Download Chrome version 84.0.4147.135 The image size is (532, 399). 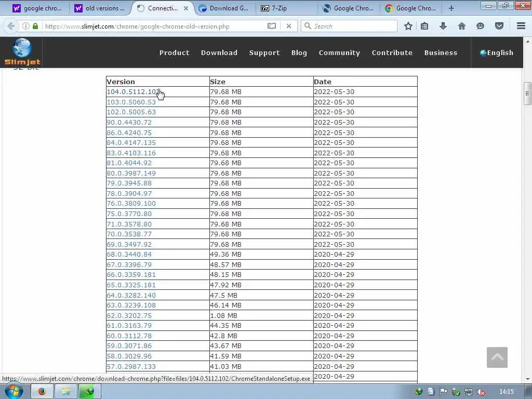pos(131,142)
